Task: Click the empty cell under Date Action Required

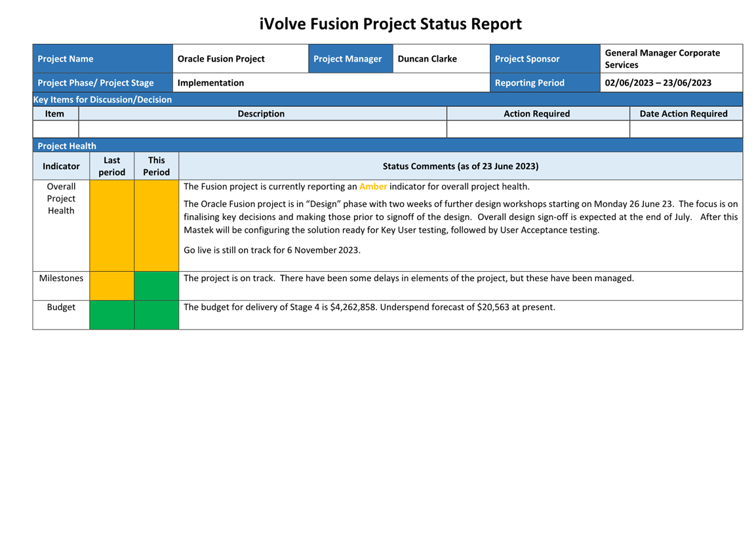Action: point(686,129)
